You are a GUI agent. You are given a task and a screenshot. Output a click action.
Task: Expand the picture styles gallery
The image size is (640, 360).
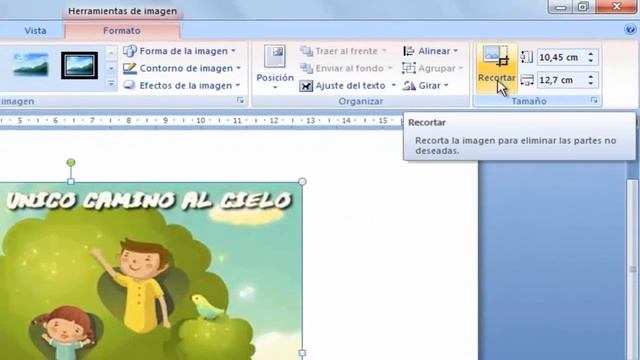[111, 84]
